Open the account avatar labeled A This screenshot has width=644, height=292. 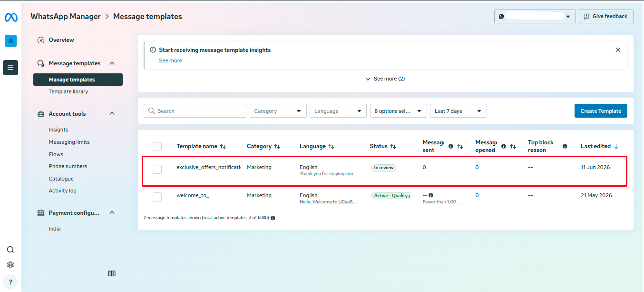click(10, 41)
